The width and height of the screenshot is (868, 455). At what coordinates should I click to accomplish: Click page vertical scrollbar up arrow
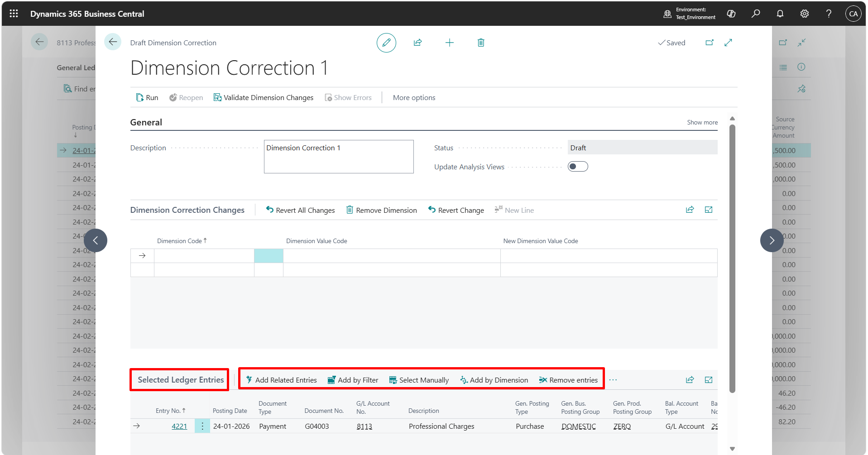coord(732,119)
